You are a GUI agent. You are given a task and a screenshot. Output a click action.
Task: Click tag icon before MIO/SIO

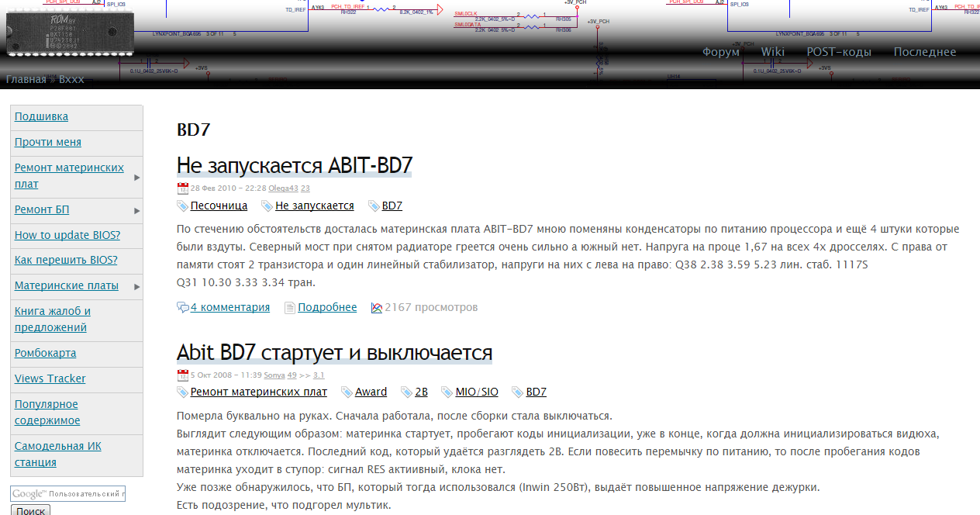coord(447,392)
